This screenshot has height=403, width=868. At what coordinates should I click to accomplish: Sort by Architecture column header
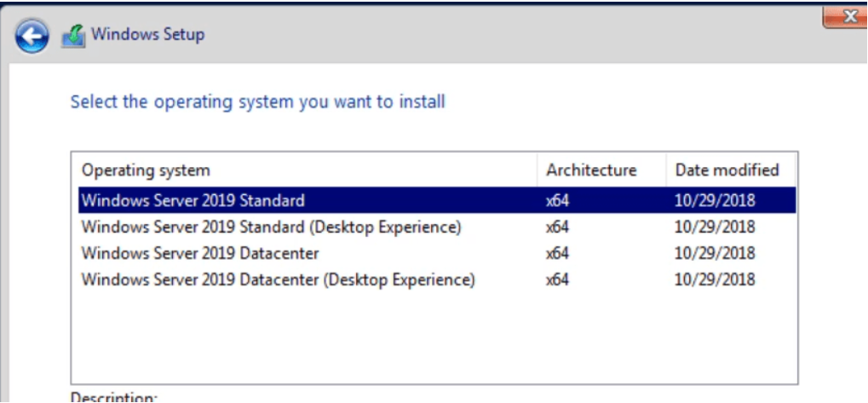(601, 170)
